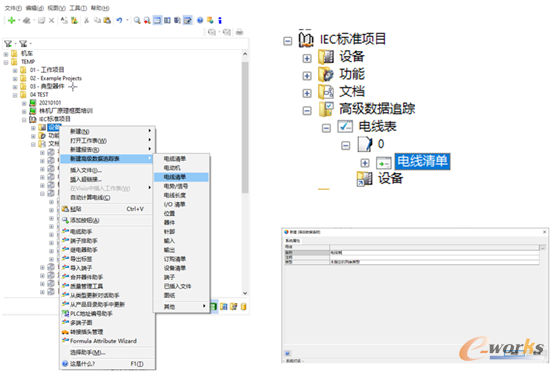Open the 工具 menu in menu bar
Viewport: 554px width, 371px height.
[x=78, y=8]
